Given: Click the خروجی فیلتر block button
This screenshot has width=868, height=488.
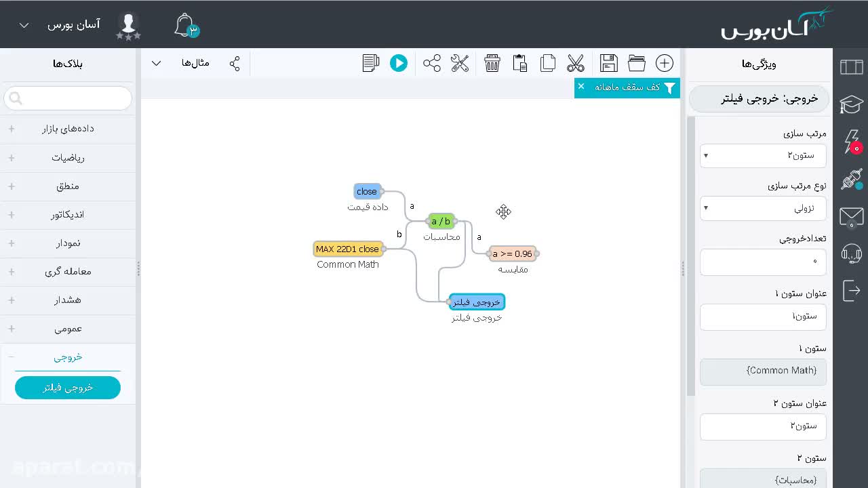Looking at the screenshot, I should pos(68,388).
